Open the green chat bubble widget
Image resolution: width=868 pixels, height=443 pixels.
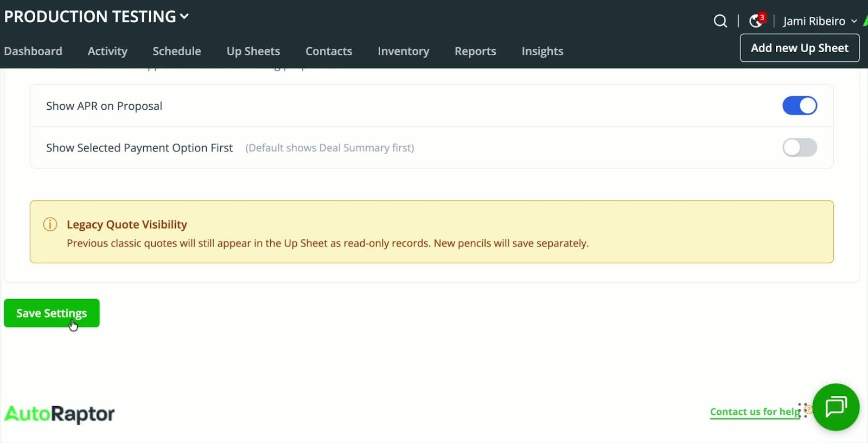click(835, 407)
